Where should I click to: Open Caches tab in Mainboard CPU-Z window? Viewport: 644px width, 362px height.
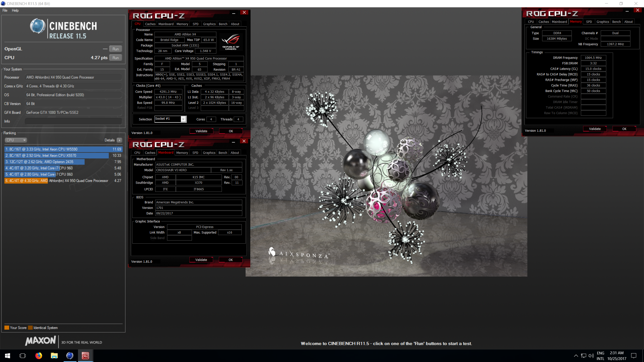(150, 153)
